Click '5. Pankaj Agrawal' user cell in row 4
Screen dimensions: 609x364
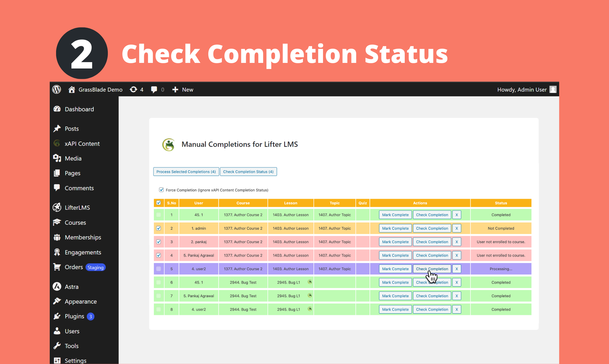point(199,255)
